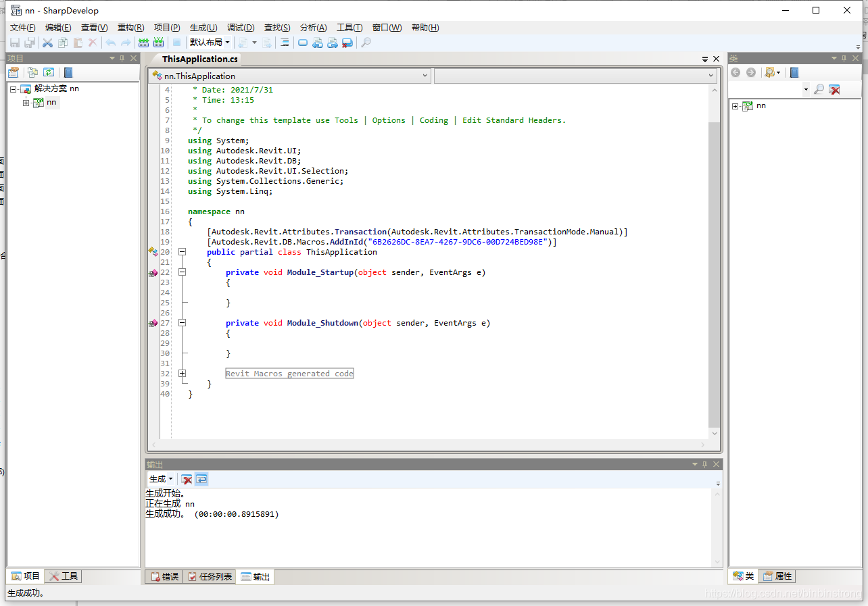Click the cancel search icon in 类 panel

(x=835, y=89)
